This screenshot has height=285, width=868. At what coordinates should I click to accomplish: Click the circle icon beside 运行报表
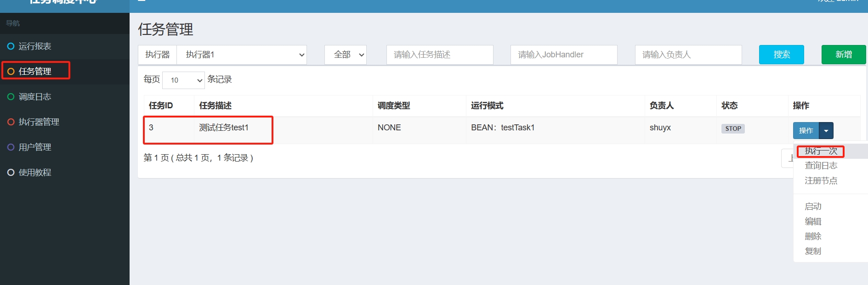[11, 46]
